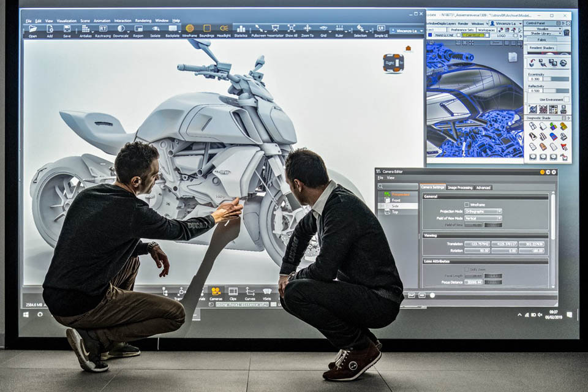Open the Field of View Mode dropdown
This screenshot has width=588, height=392.
tap(483, 218)
